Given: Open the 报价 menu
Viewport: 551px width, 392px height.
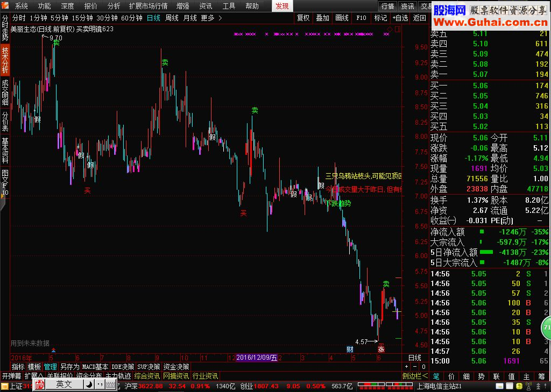Looking at the screenshot, I should tap(90, 6).
